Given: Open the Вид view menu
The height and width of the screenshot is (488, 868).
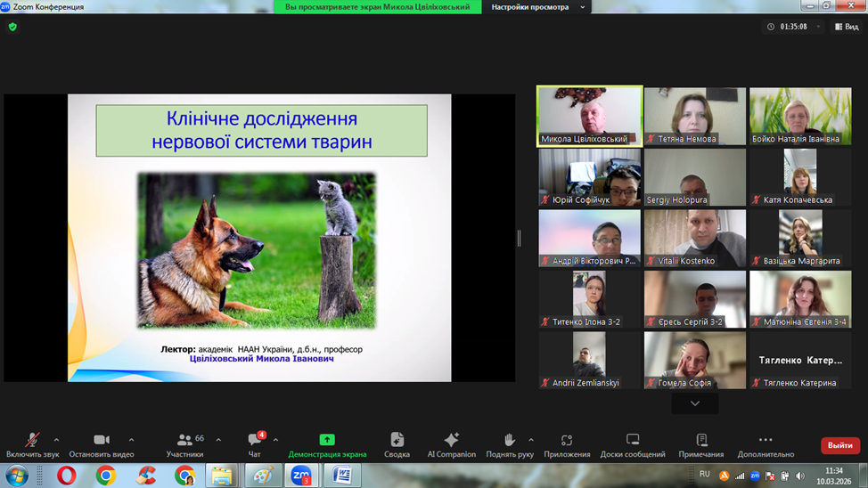Looking at the screenshot, I should 846,27.
